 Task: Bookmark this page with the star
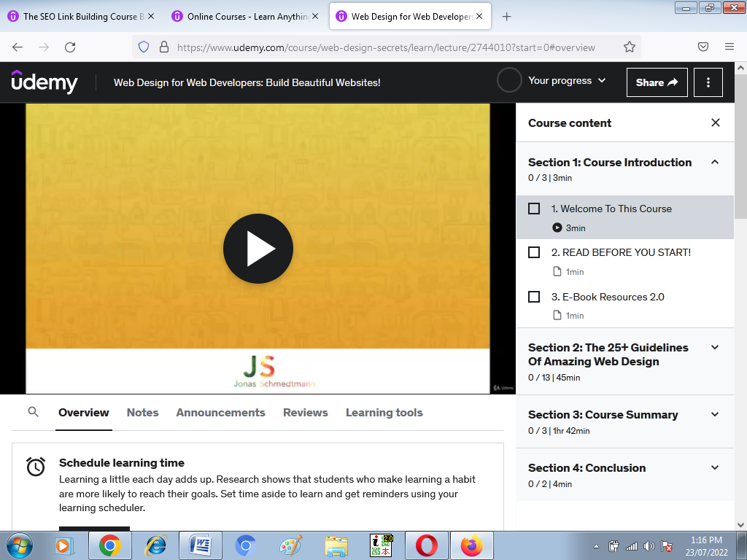coord(630,47)
